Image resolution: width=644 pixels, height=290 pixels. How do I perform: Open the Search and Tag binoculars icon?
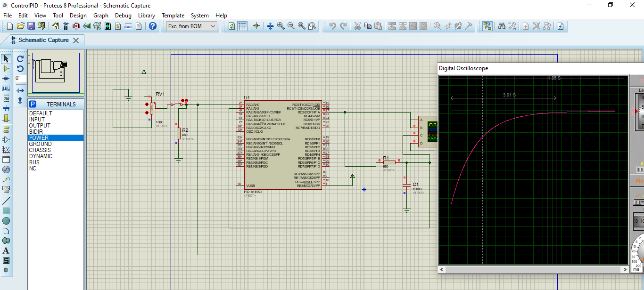coord(502,26)
